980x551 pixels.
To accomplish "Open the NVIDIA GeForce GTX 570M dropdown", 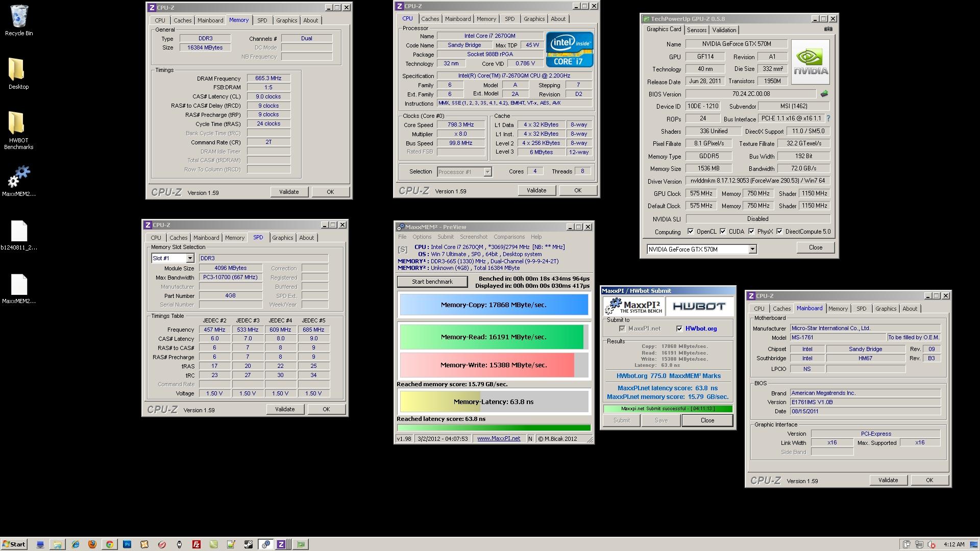I will (752, 249).
